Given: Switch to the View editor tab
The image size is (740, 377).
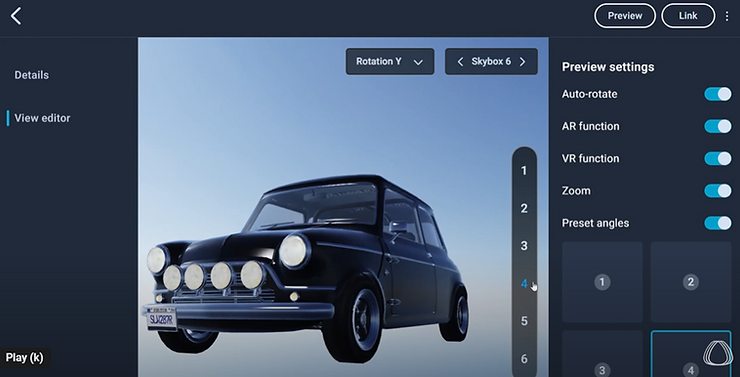Looking at the screenshot, I should pyautogui.click(x=42, y=118).
